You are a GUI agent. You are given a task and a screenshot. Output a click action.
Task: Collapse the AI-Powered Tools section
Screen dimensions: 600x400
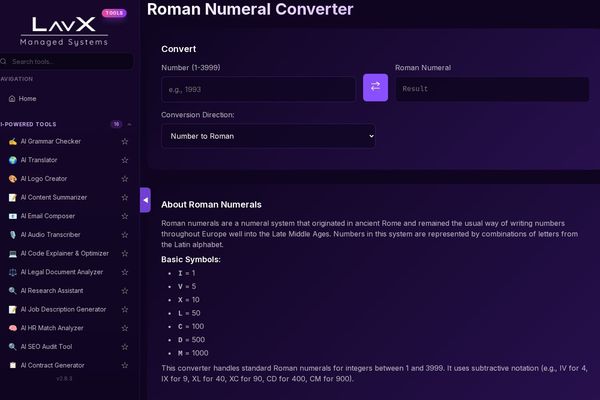point(129,124)
